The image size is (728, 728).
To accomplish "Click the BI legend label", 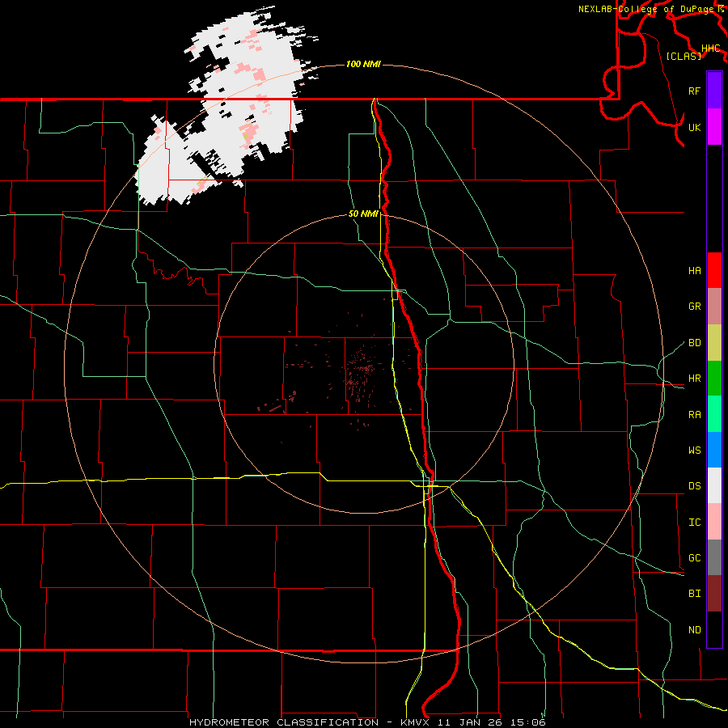I will point(694,594).
